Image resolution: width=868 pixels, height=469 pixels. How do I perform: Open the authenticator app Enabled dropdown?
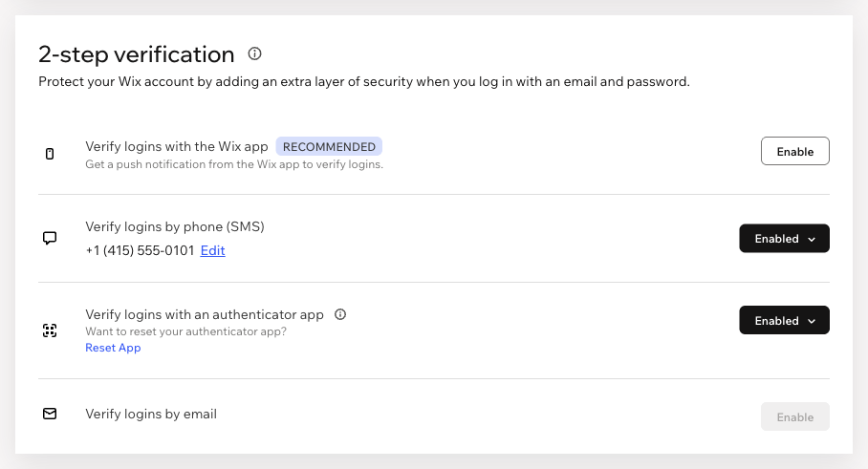tap(784, 320)
